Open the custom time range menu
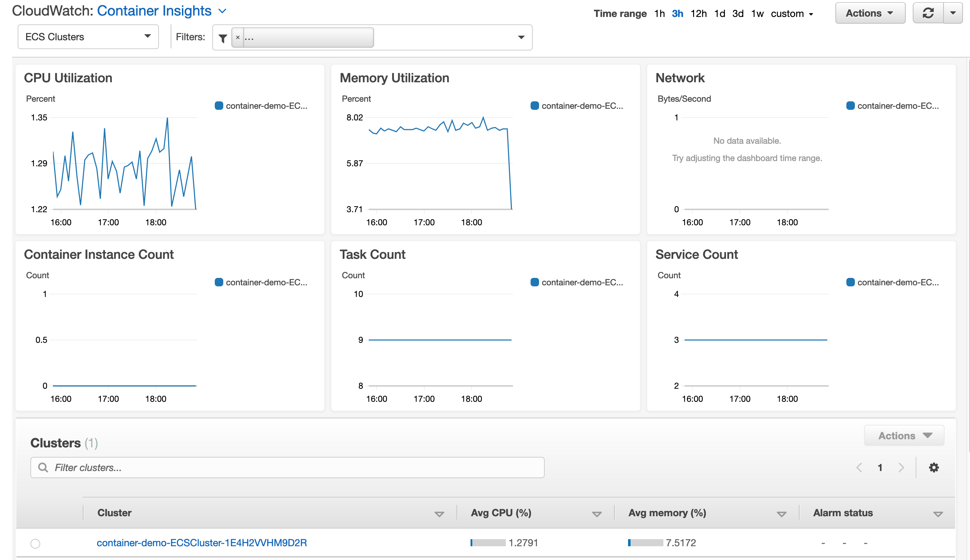This screenshot has height=560, width=970. 792,13
